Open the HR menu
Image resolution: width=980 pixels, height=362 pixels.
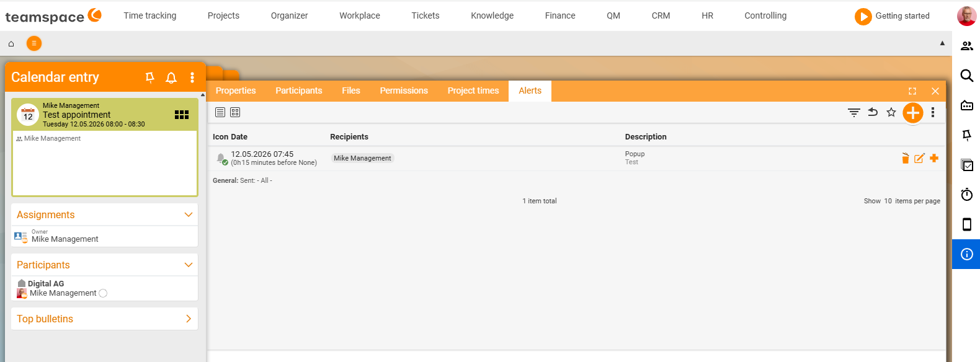click(x=707, y=15)
